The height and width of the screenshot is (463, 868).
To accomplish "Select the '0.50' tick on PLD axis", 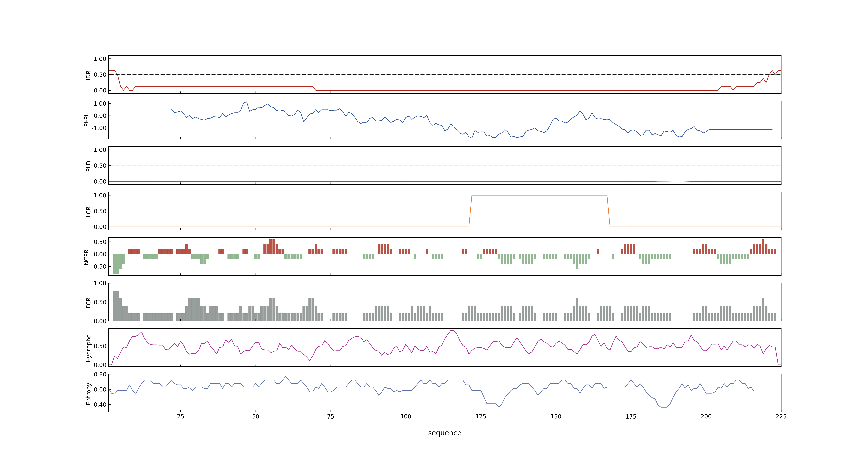I will pos(100,166).
